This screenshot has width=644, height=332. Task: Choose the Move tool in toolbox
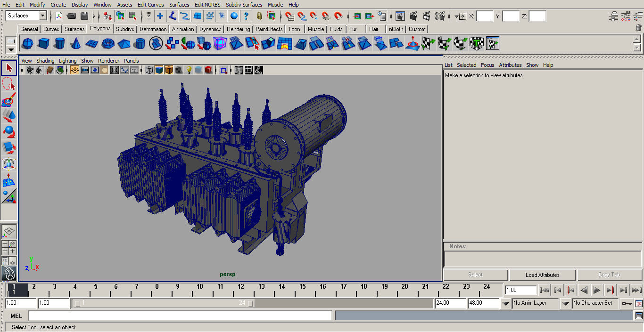click(9, 115)
